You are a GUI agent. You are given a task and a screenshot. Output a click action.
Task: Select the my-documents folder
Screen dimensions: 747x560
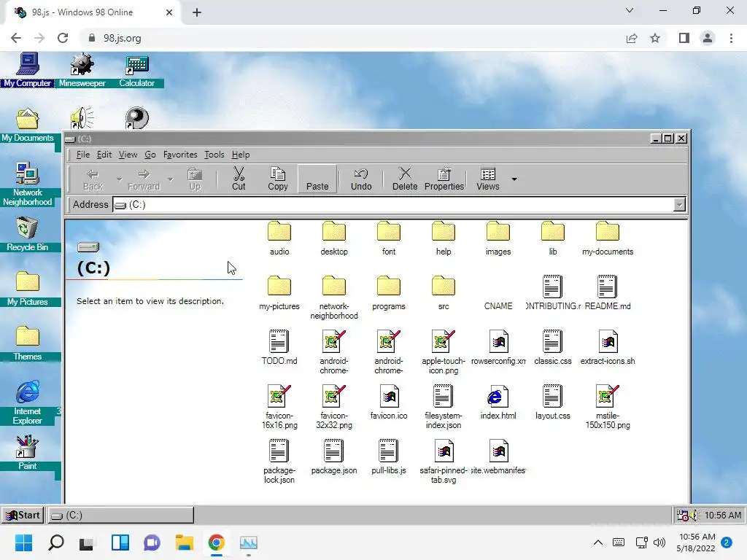click(x=608, y=238)
